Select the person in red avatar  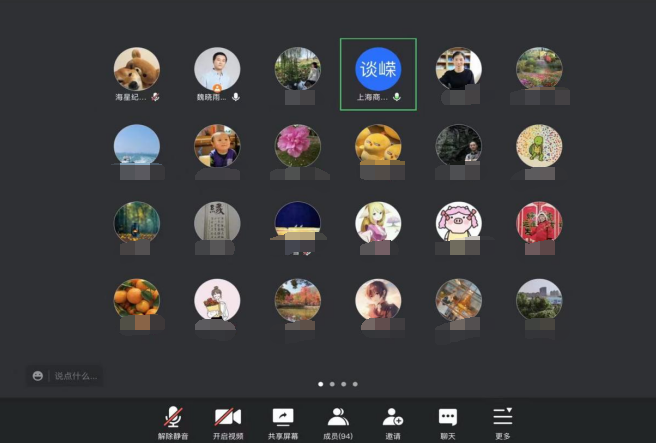[539, 222]
